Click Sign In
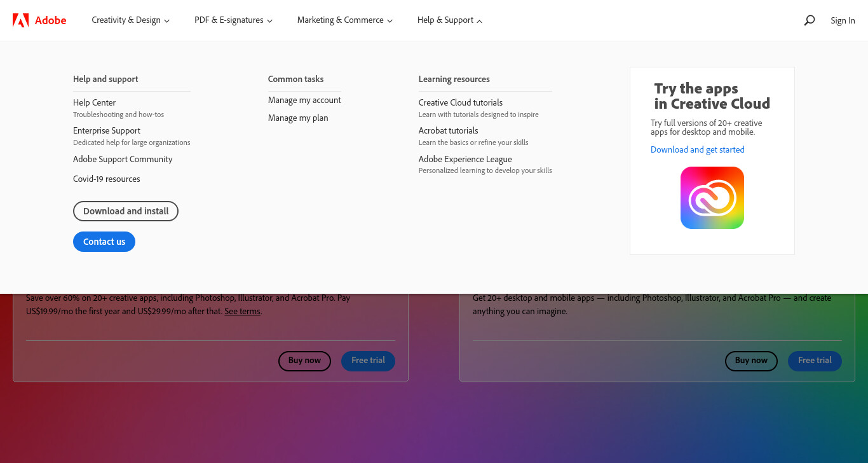Image resolution: width=868 pixels, height=463 pixels. pyautogui.click(x=843, y=20)
